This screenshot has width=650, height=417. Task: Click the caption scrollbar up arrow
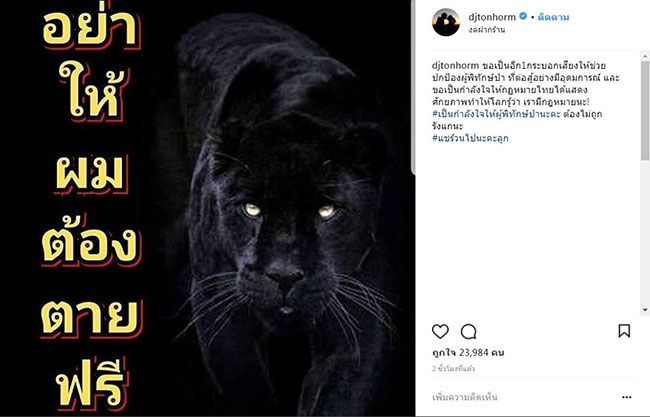[645, 56]
